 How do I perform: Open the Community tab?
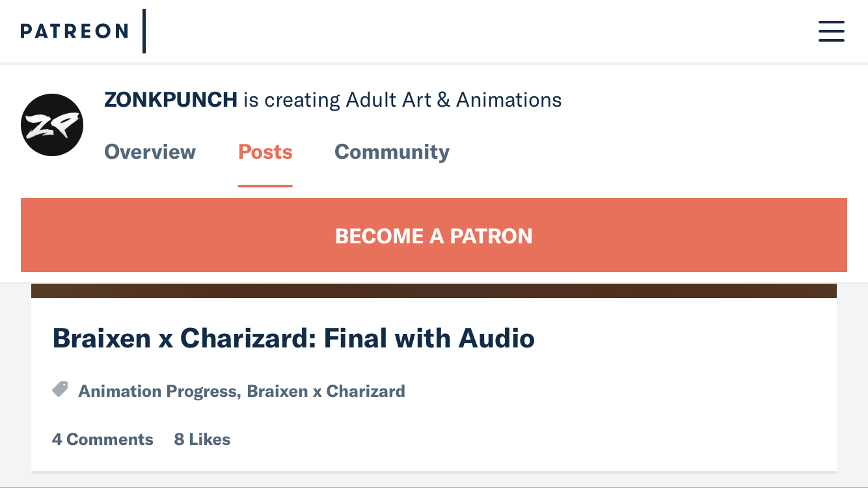point(392,152)
